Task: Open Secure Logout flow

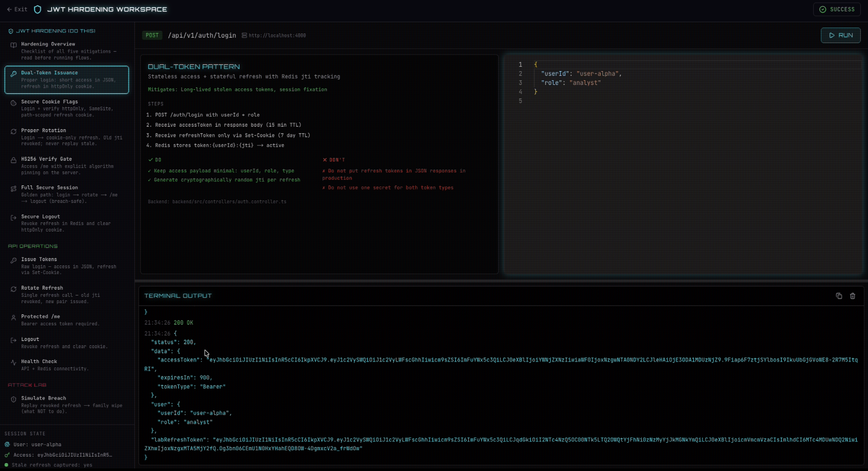Action: (x=67, y=223)
